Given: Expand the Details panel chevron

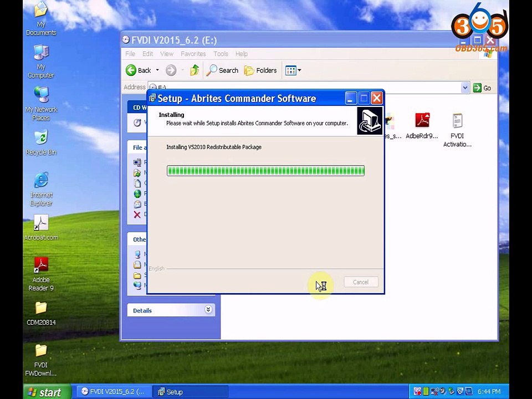Looking at the screenshot, I should (x=208, y=310).
